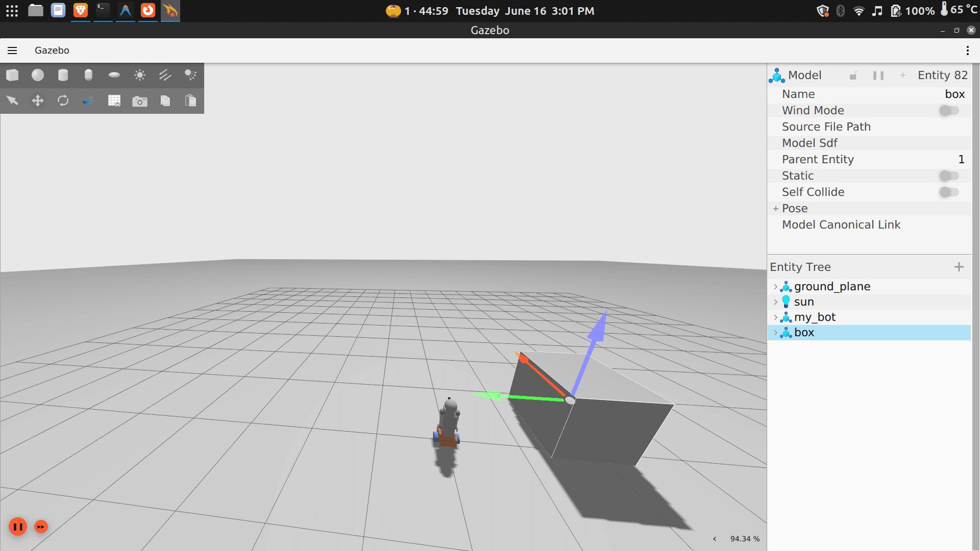Click the right panel vertical scrollbar
The image size is (980, 551).
tap(975, 307)
